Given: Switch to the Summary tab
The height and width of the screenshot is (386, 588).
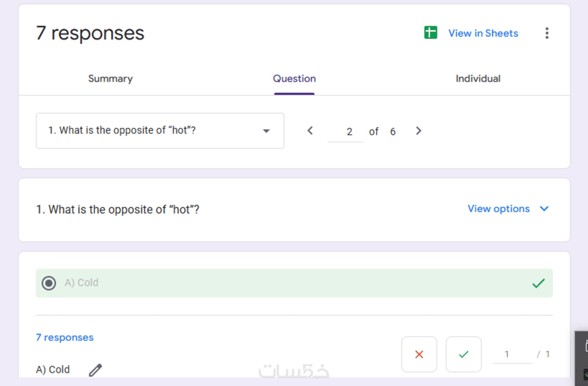Looking at the screenshot, I should [110, 79].
